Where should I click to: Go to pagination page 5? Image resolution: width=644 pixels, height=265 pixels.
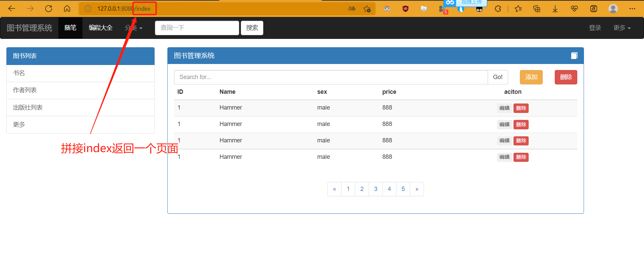click(403, 189)
